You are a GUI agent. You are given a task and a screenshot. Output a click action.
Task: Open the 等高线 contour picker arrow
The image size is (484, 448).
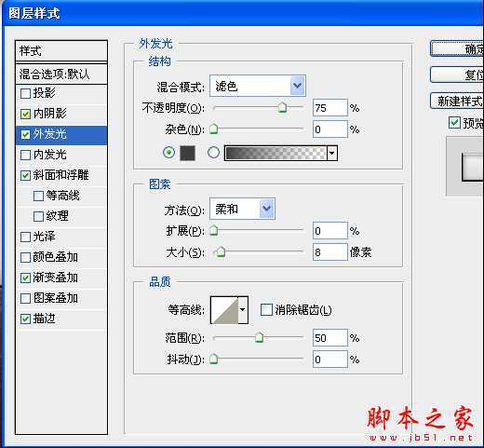[x=243, y=310]
